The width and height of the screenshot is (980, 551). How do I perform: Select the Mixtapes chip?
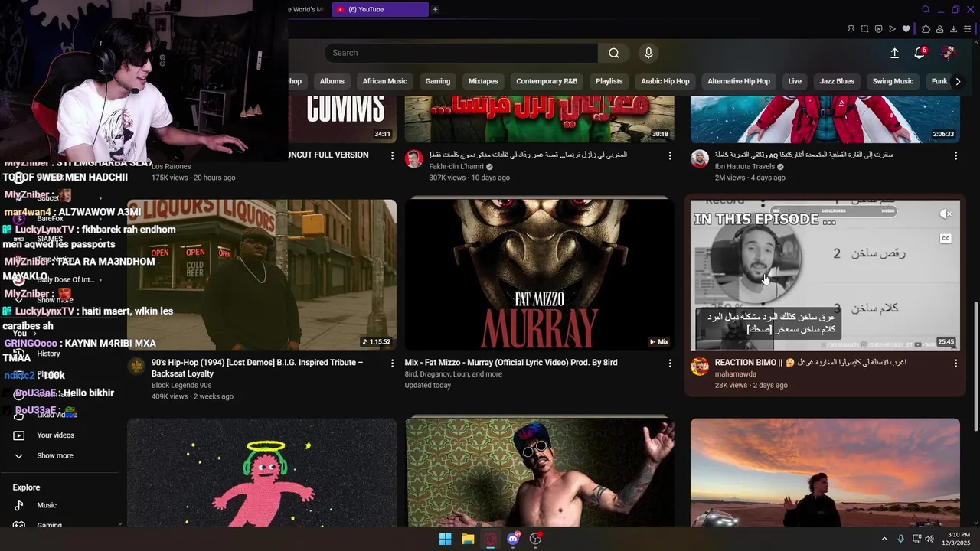[483, 81]
